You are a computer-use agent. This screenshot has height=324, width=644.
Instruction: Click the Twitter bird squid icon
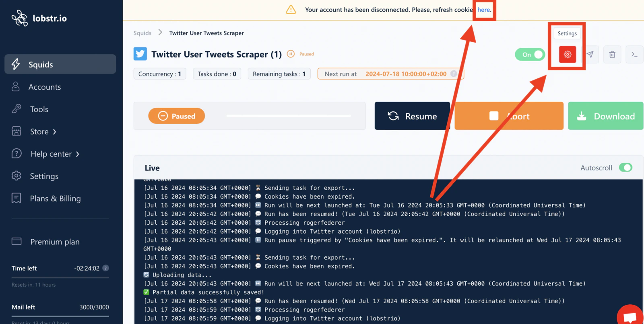140,54
